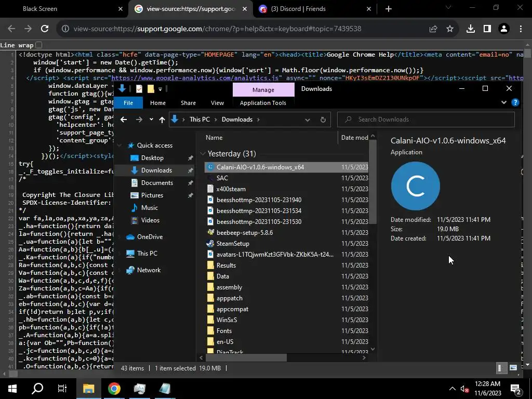Select beesshottmp-20231105-231534 file
The image size is (532, 399).
pos(286,211)
